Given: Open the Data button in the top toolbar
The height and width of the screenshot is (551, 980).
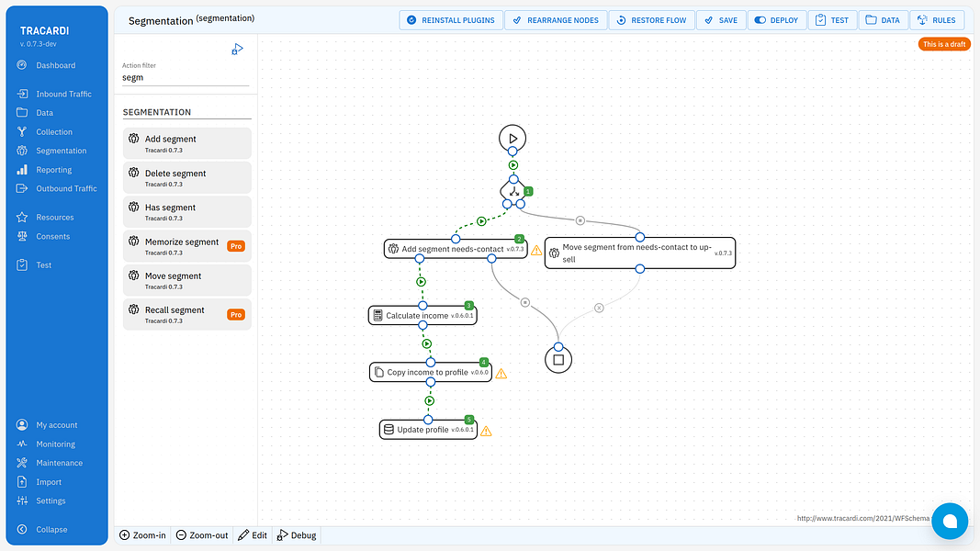Looking at the screenshot, I should pyautogui.click(x=884, y=20).
